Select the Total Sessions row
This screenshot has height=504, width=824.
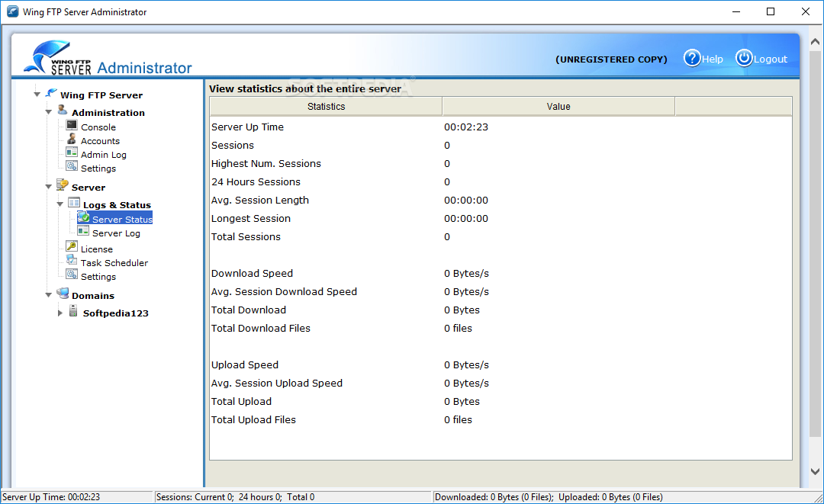pos(501,237)
